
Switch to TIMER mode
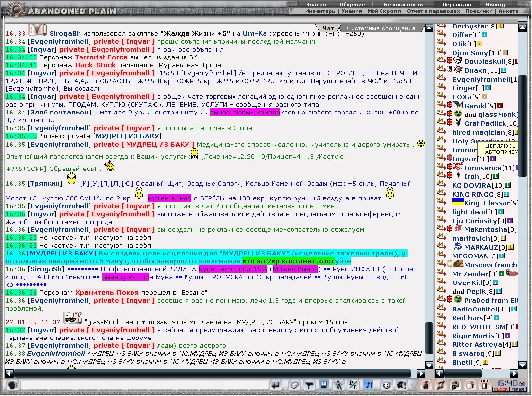coord(518,389)
